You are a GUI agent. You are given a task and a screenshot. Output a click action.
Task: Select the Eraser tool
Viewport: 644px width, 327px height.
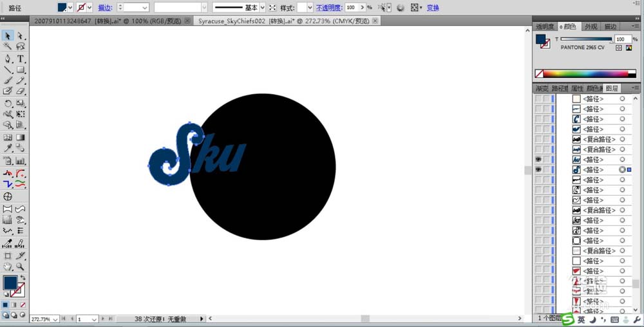[20, 91]
